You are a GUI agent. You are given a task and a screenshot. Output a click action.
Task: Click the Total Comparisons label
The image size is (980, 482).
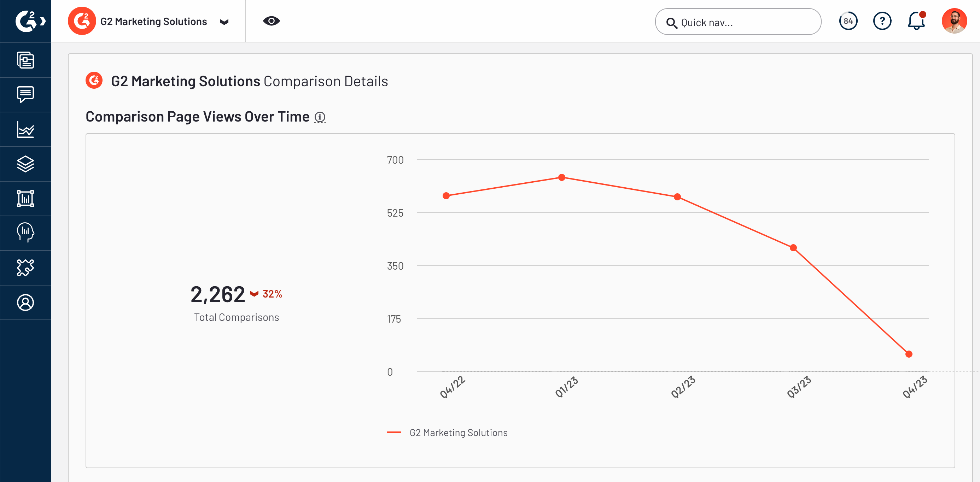236,317
